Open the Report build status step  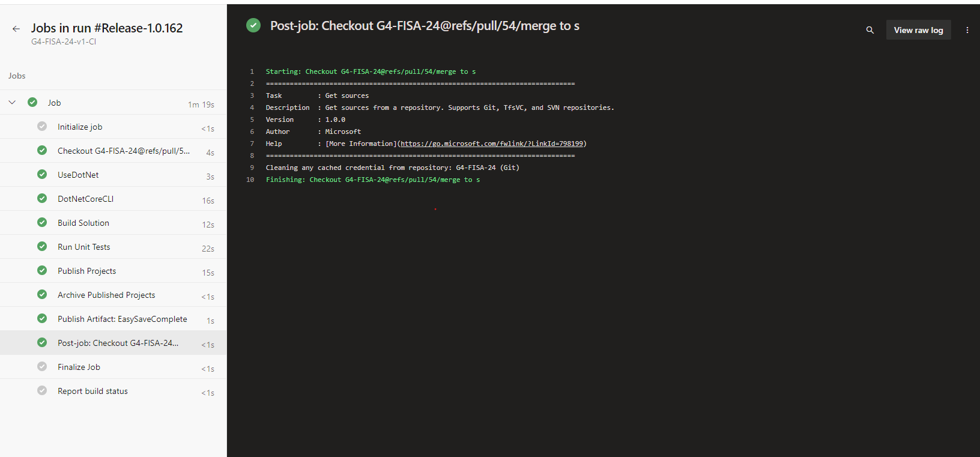coord(92,391)
